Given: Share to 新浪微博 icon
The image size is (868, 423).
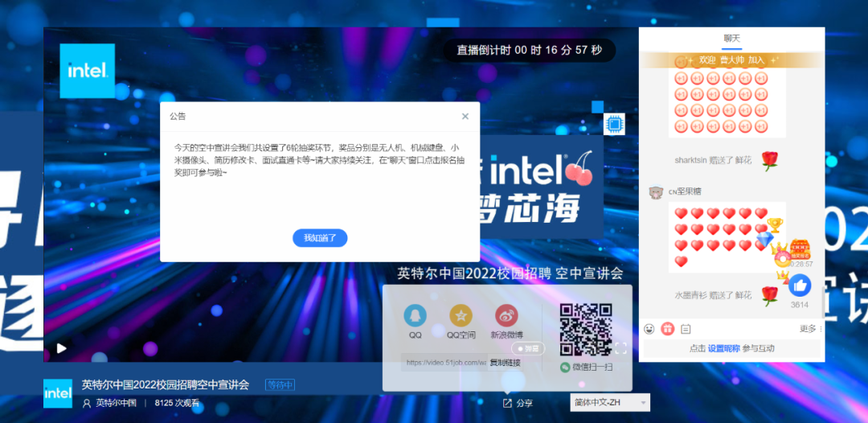Looking at the screenshot, I should [x=506, y=315].
